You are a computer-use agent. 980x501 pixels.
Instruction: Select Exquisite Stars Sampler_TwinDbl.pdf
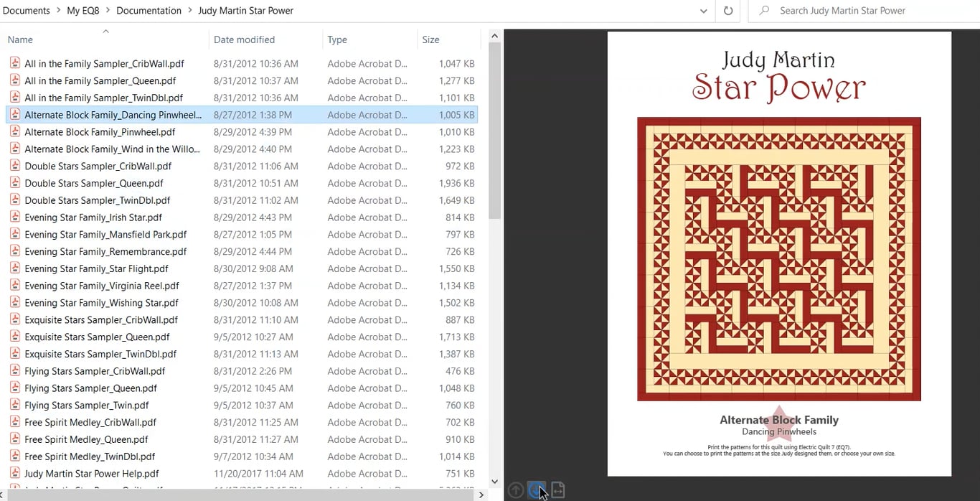tap(100, 354)
